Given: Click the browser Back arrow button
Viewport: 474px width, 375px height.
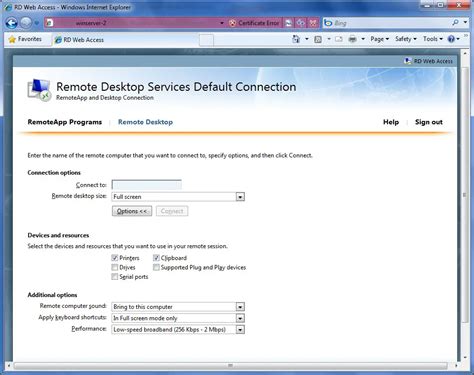Looking at the screenshot, I should (x=12, y=23).
